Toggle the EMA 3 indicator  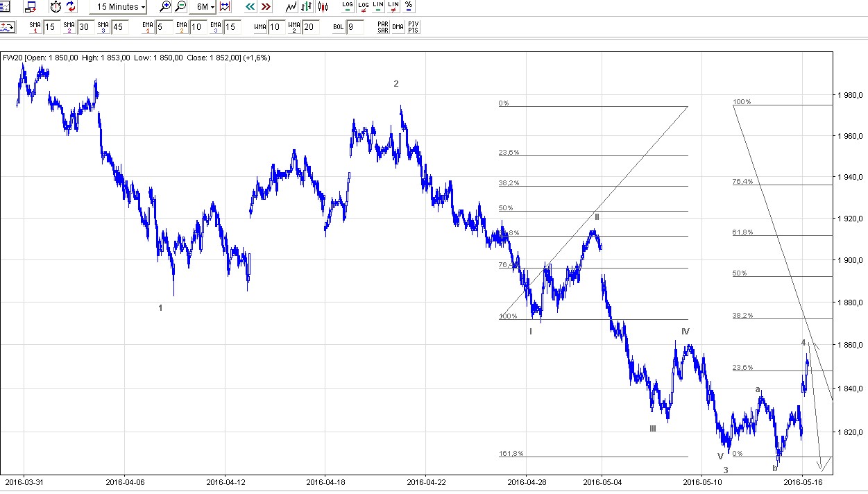pyautogui.click(x=215, y=28)
